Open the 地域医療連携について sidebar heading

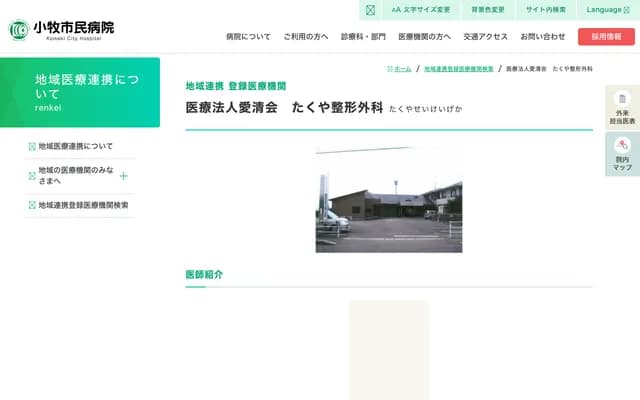coord(80,92)
